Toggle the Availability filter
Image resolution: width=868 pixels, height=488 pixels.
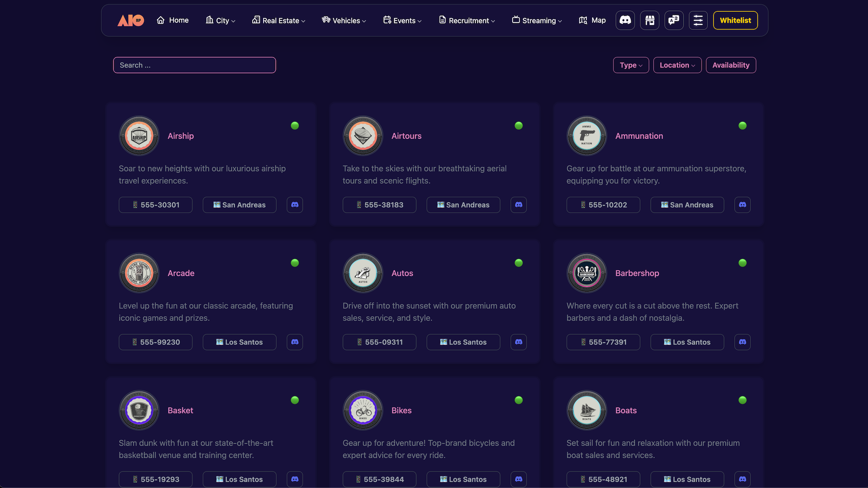(x=731, y=65)
